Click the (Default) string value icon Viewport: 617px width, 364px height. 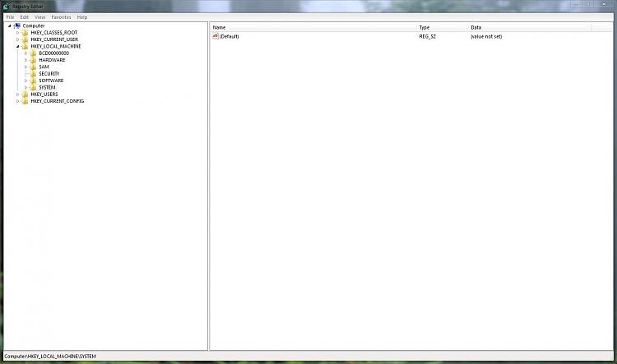tap(216, 36)
